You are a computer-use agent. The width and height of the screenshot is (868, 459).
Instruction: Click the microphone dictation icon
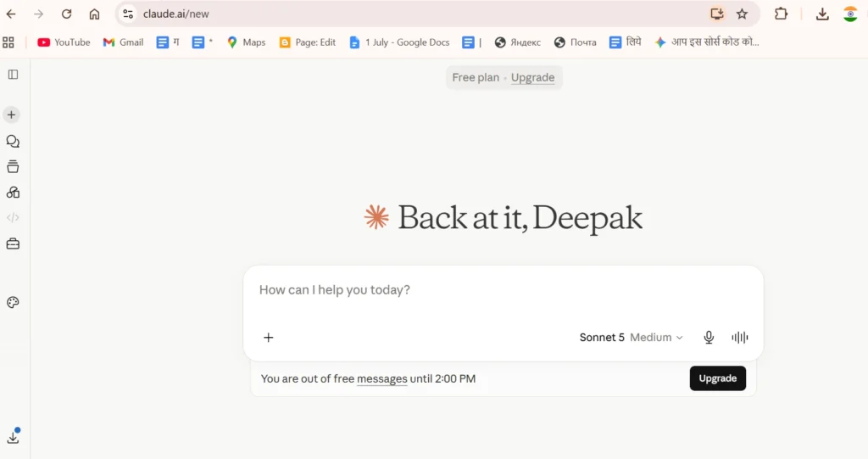tap(709, 337)
